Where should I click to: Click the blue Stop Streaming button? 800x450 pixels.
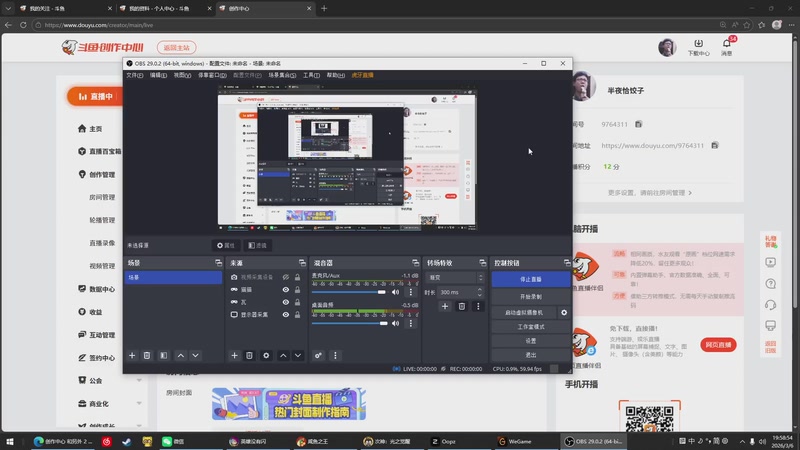click(x=531, y=279)
